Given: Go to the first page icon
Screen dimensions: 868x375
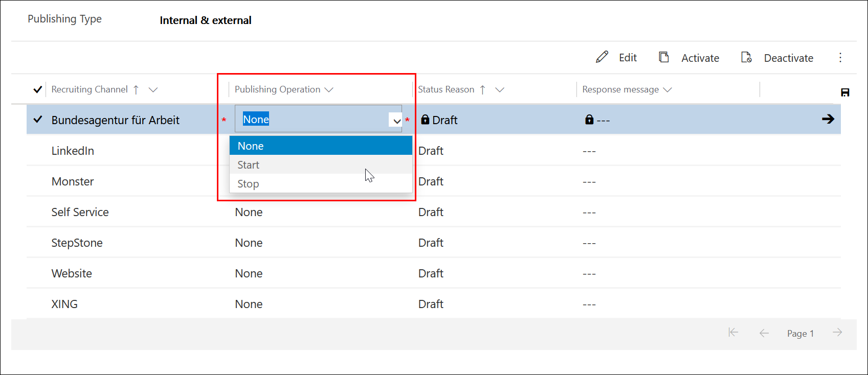Looking at the screenshot, I should tap(733, 333).
